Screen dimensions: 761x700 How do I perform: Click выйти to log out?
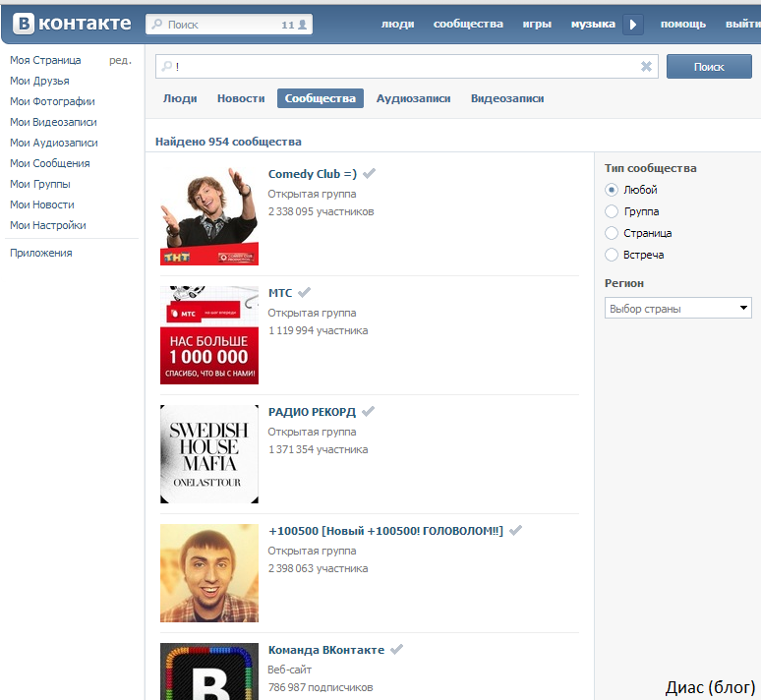coord(743,25)
